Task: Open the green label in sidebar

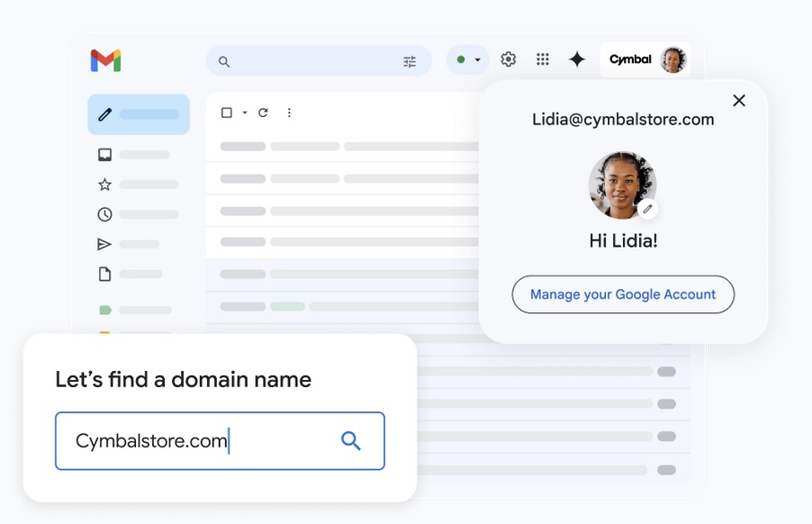Action: click(x=105, y=310)
